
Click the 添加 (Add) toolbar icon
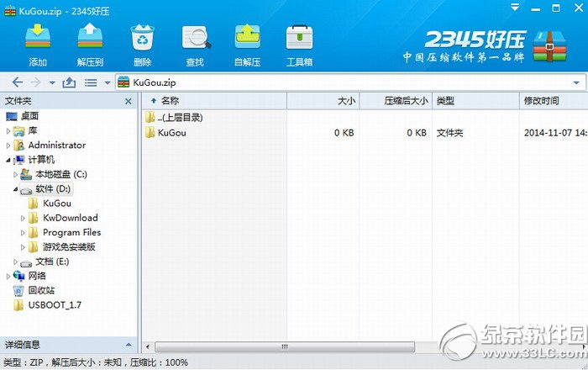38,37
